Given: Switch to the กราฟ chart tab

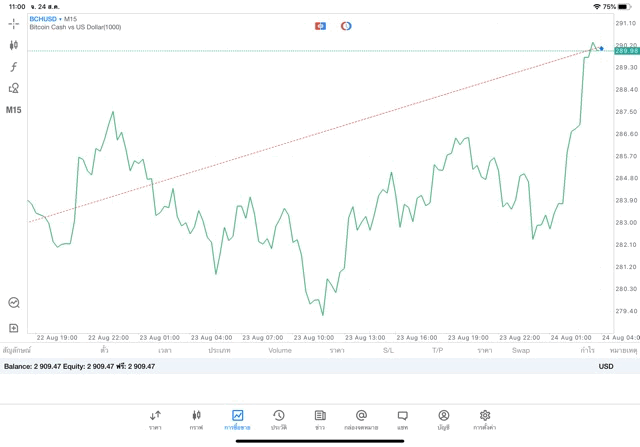Looking at the screenshot, I should 196,420.
